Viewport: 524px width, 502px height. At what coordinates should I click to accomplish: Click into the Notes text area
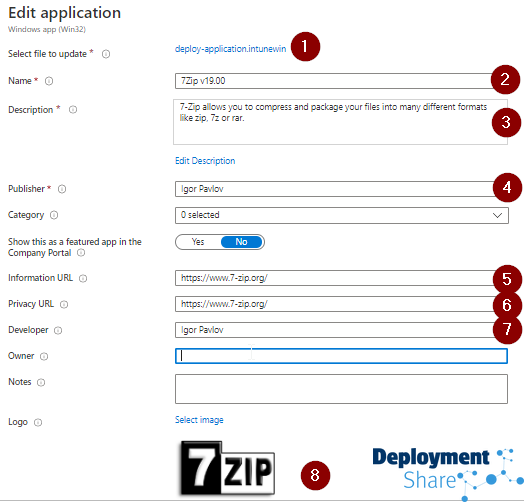tap(341, 389)
